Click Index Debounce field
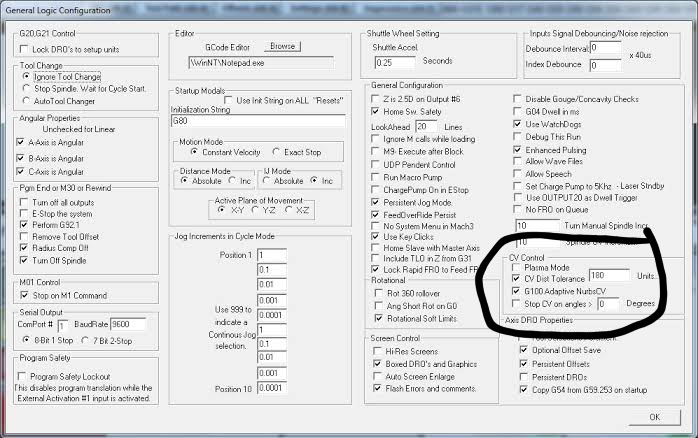This screenshot has width=698, height=438. click(x=605, y=65)
